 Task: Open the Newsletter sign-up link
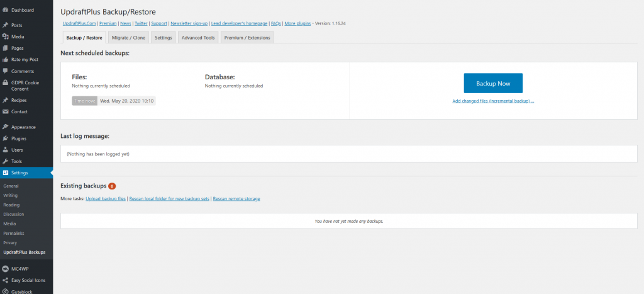coord(189,23)
